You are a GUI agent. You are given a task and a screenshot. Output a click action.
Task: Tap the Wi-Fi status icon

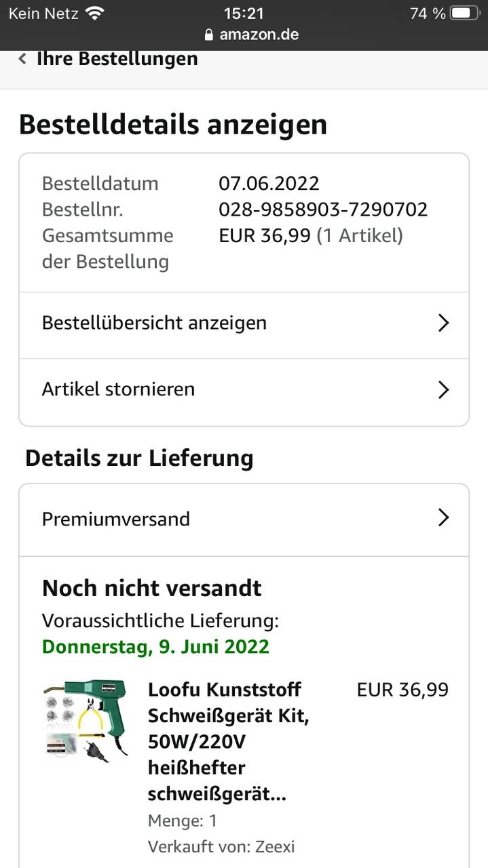[x=94, y=13]
